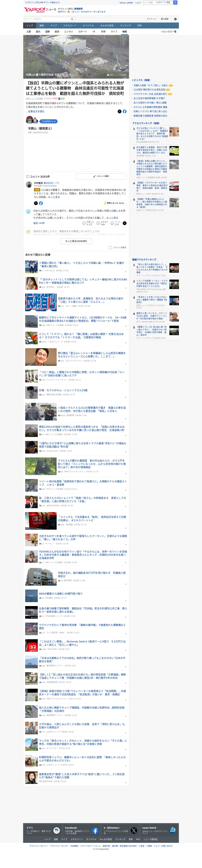Select the 国内 category tab

[38, 32]
